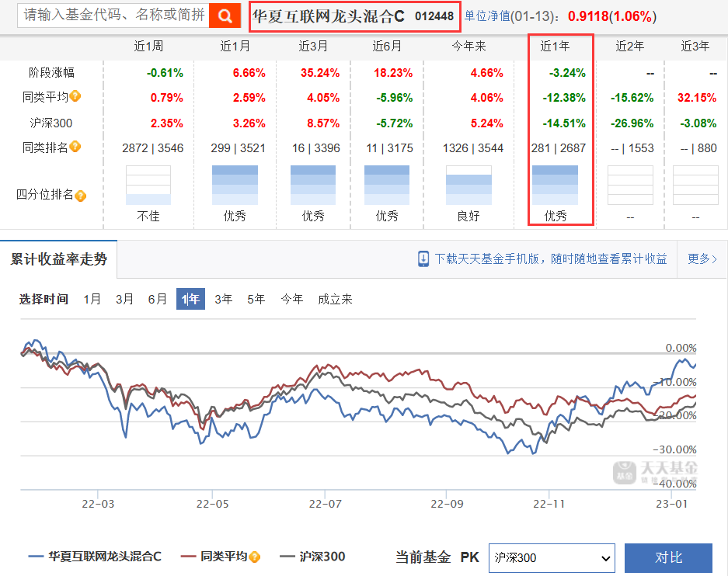Viewport: 728px width, 576px height.
Task: Click the 32.15% peer average value
Action: [x=697, y=98]
